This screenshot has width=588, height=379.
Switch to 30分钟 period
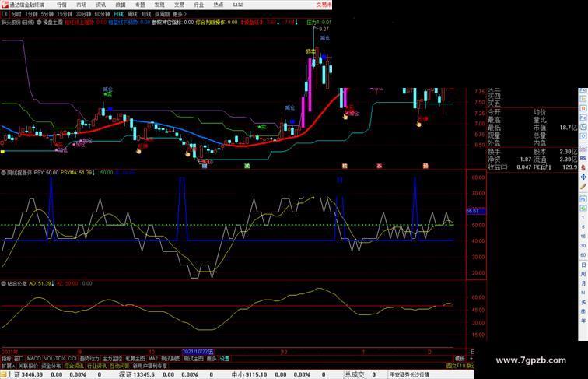click(83, 14)
